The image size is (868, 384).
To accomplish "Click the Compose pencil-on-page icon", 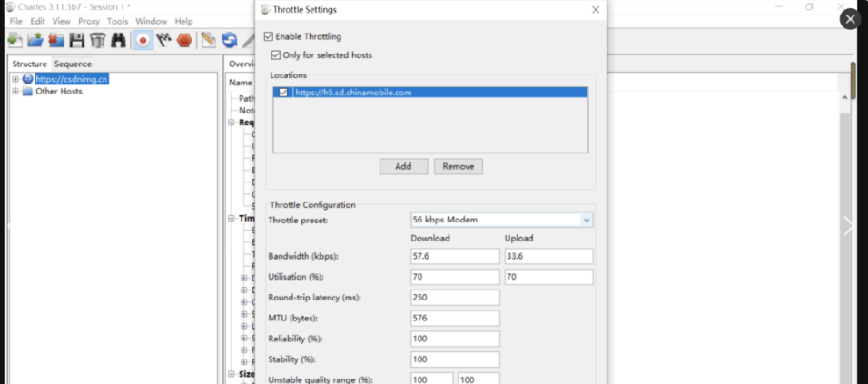I will coord(209,40).
